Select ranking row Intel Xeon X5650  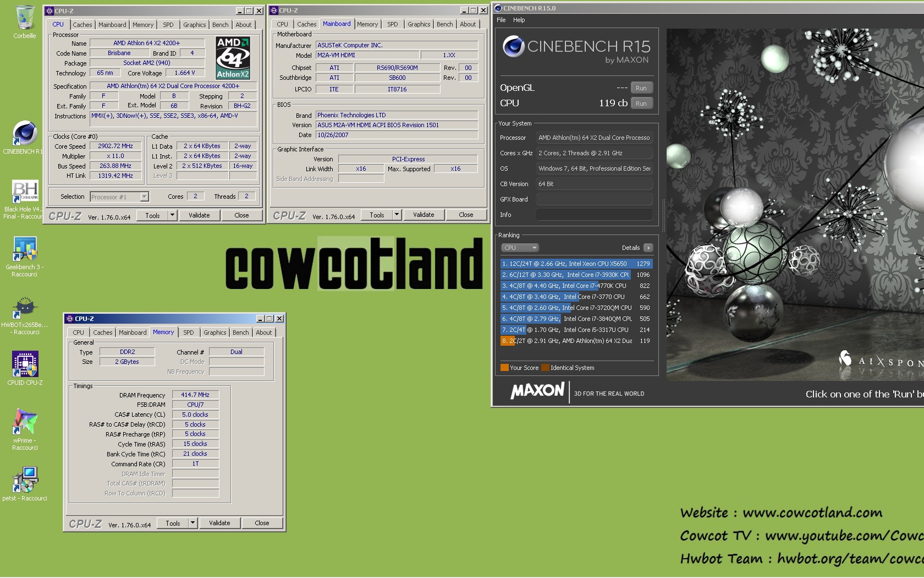coord(576,264)
